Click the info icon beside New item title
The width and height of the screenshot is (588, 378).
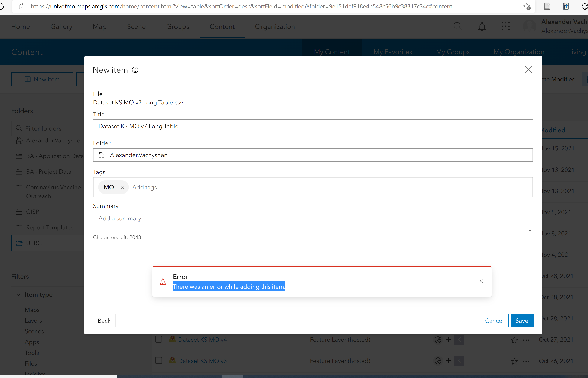[135, 70]
